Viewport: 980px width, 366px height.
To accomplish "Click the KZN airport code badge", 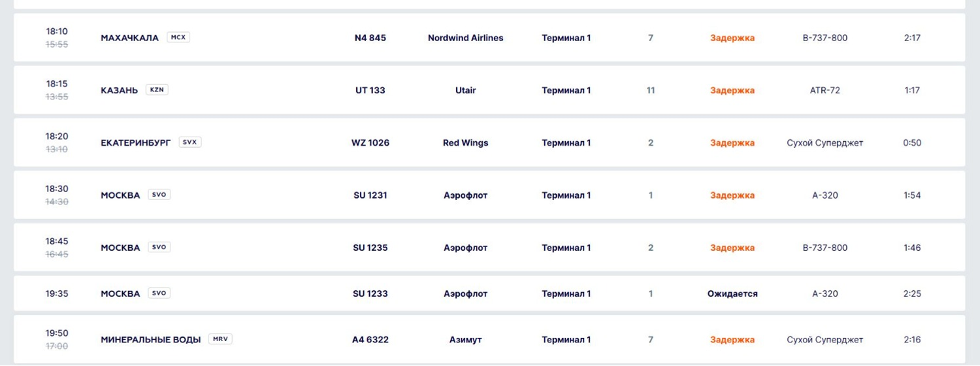I will tap(157, 90).
